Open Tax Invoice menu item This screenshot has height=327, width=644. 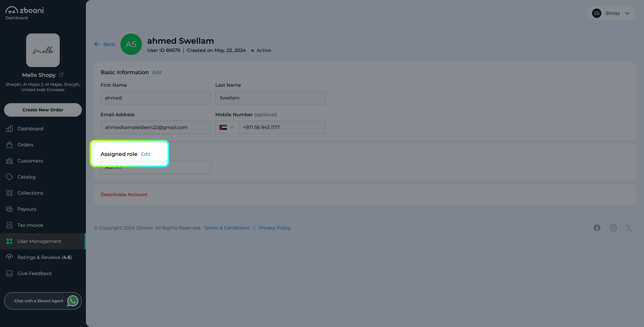[43, 225]
